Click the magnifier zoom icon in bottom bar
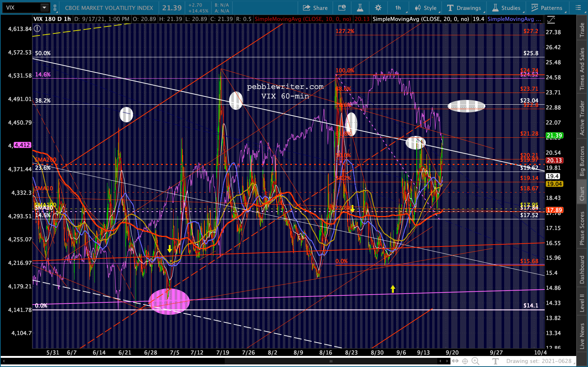The image size is (588, 367). pos(475,361)
